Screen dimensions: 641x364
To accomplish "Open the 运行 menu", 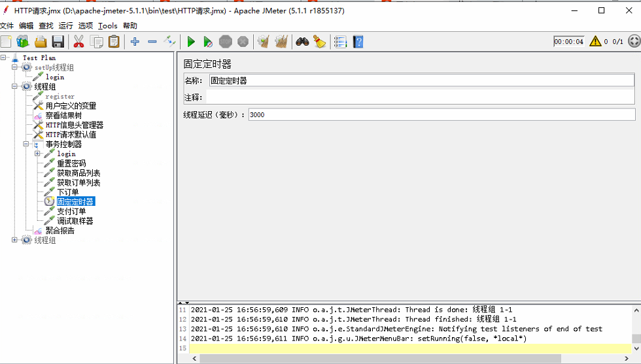I will tap(66, 25).
